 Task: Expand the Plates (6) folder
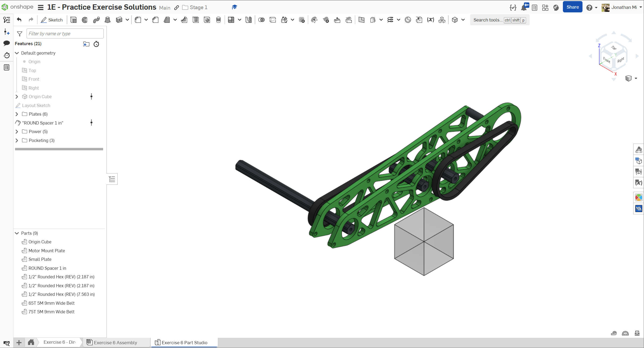point(17,114)
